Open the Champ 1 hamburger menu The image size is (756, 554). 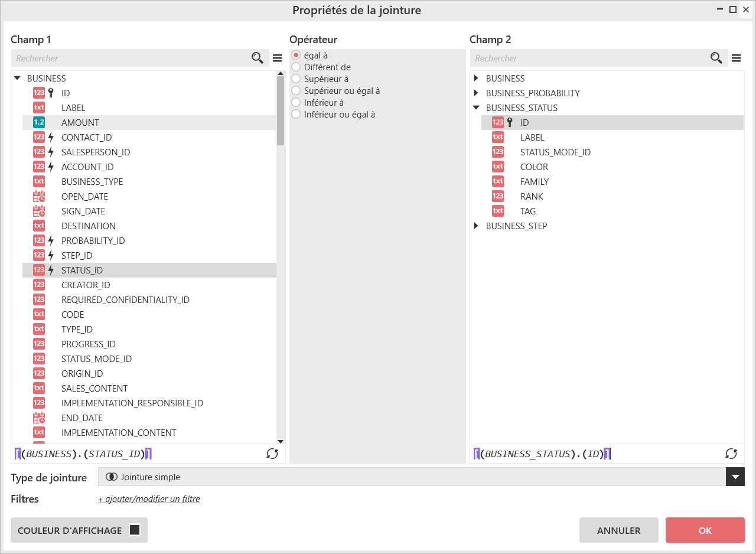pyautogui.click(x=277, y=58)
